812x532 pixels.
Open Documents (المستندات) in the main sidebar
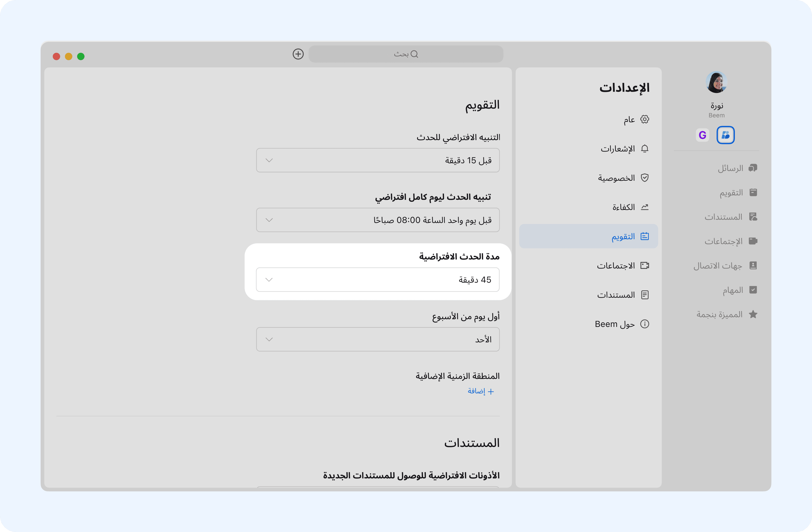[x=731, y=217]
